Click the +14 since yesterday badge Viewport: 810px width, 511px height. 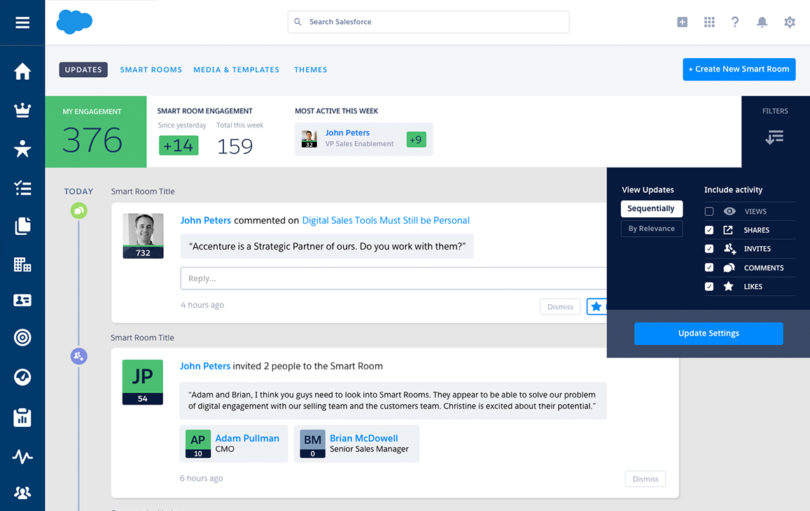click(x=179, y=146)
